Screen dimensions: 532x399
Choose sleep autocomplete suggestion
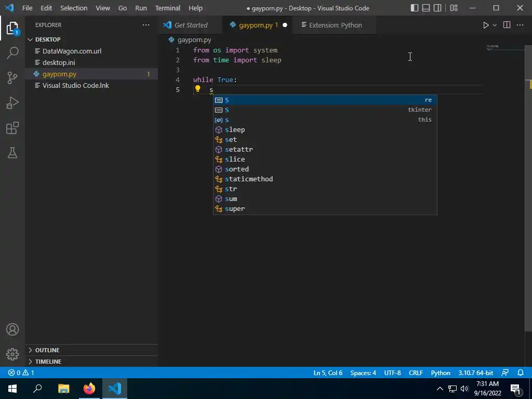point(325,129)
